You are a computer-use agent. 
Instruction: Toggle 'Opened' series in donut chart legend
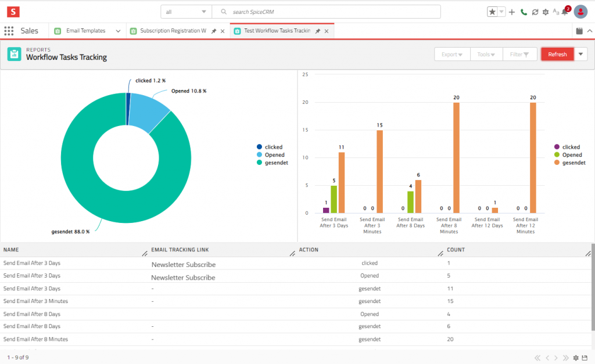click(274, 155)
